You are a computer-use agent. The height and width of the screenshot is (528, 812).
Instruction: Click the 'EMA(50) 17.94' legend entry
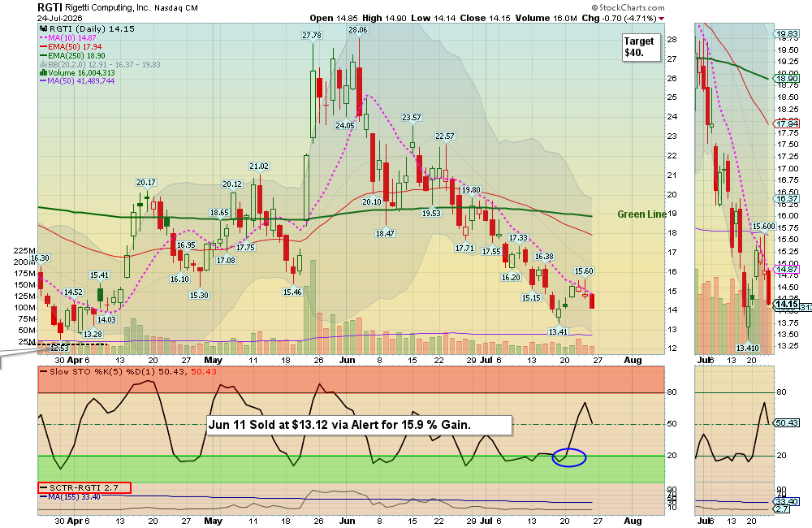71,46
